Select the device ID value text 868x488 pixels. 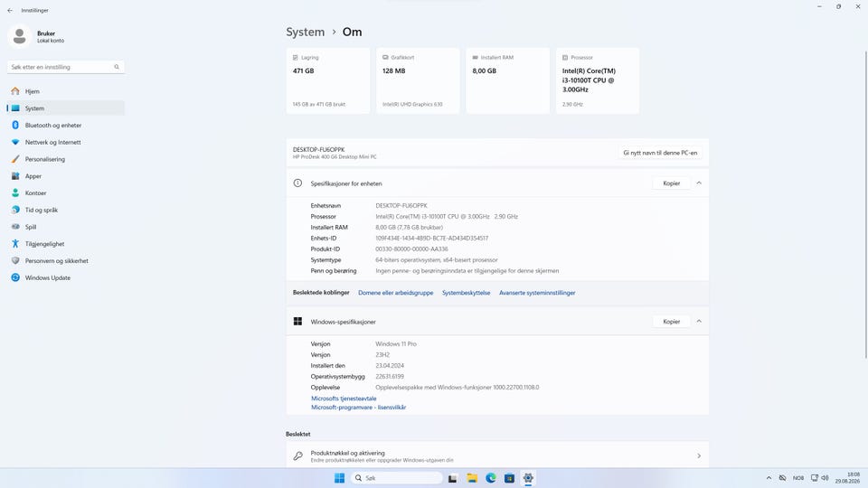coord(432,239)
